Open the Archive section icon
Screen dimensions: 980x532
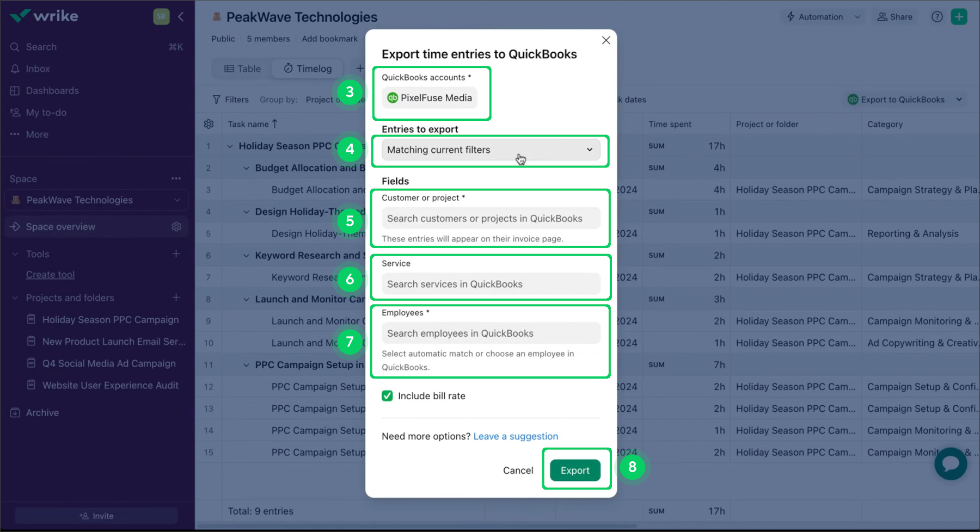(15, 412)
